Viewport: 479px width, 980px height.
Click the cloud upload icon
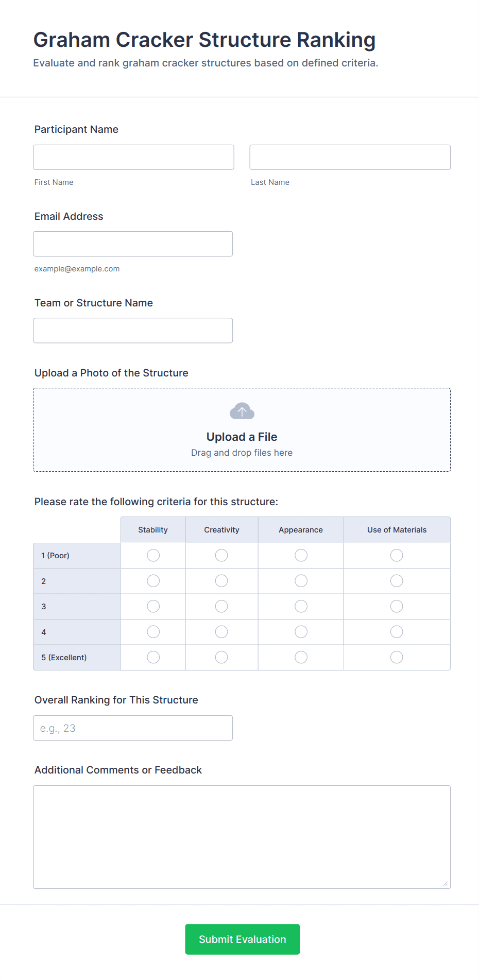pyautogui.click(x=242, y=411)
